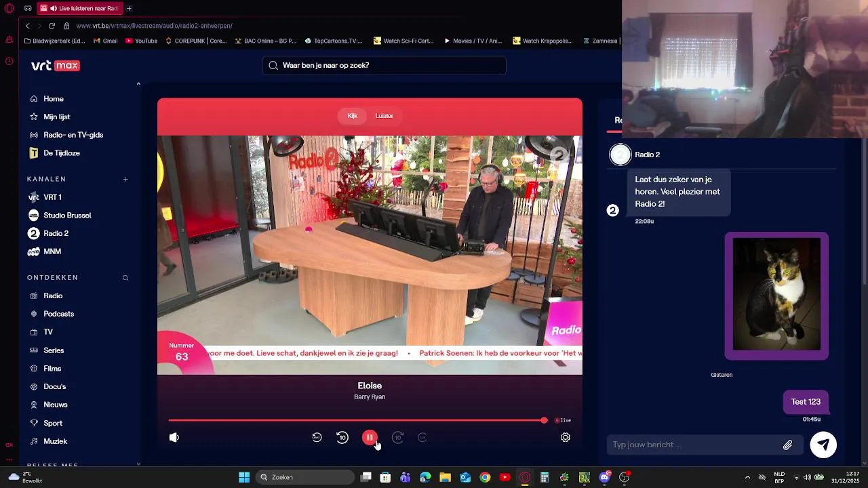Show hidden system tray icons
Screen dimensions: 868x488
tap(747, 477)
